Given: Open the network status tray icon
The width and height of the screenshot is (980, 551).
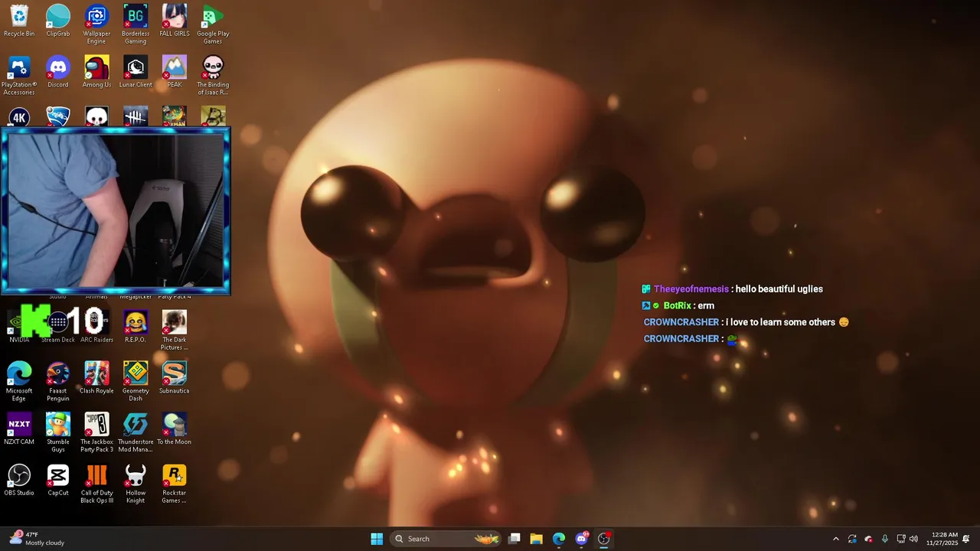Looking at the screenshot, I should pyautogui.click(x=901, y=539).
